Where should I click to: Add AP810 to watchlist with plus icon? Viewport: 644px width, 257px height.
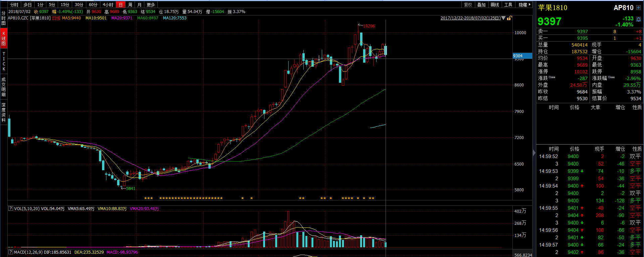click(638, 7)
